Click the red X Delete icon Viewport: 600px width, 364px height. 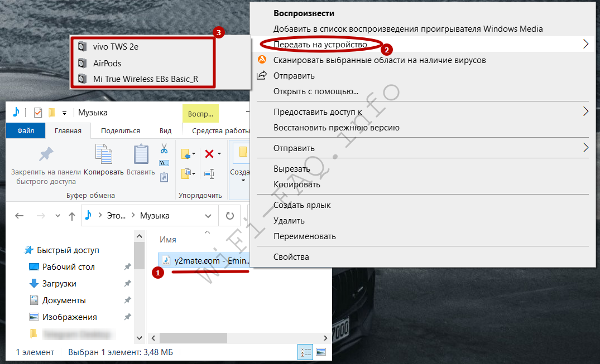click(x=209, y=154)
